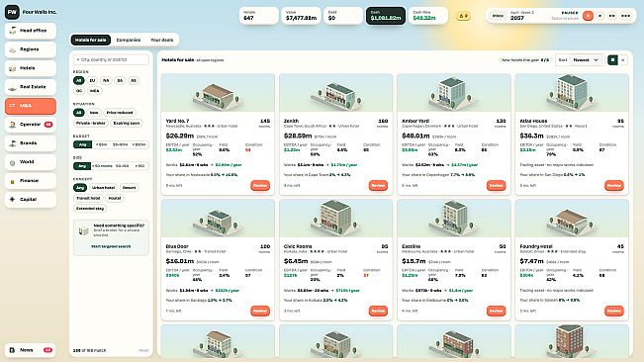Click the orange pause button
Image resolution: width=644 pixels, height=362 pixels.
pyautogui.click(x=588, y=16)
